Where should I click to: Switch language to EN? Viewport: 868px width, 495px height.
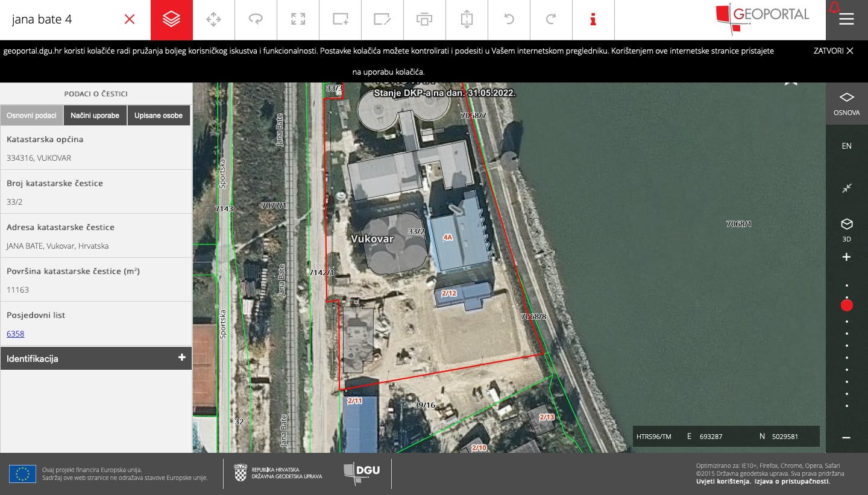[846, 146]
